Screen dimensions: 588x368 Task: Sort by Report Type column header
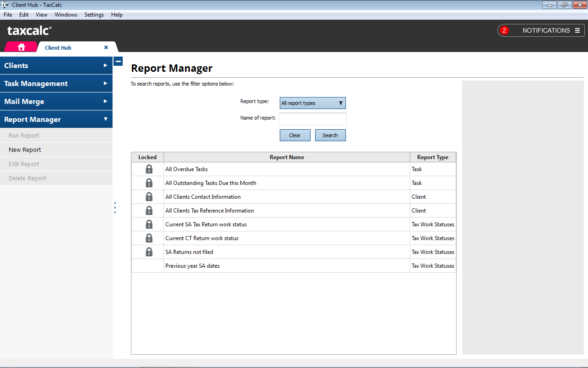[433, 157]
